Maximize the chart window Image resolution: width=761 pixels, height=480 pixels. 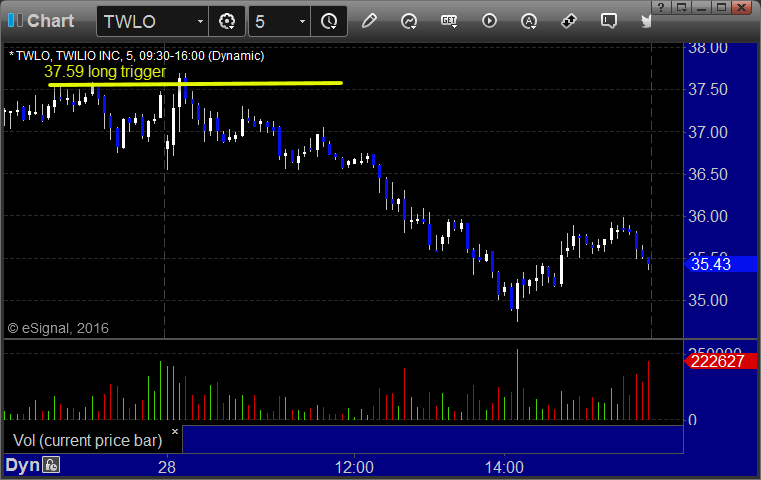pos(721,7)
